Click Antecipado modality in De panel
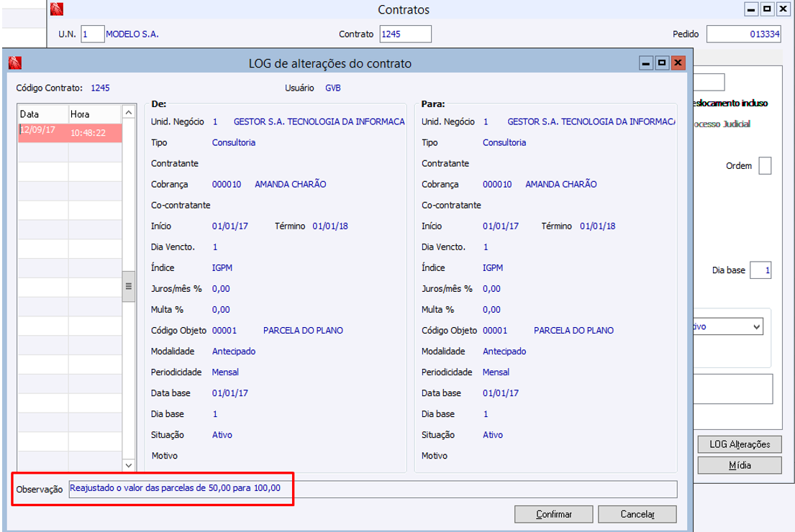 point(234,352)
